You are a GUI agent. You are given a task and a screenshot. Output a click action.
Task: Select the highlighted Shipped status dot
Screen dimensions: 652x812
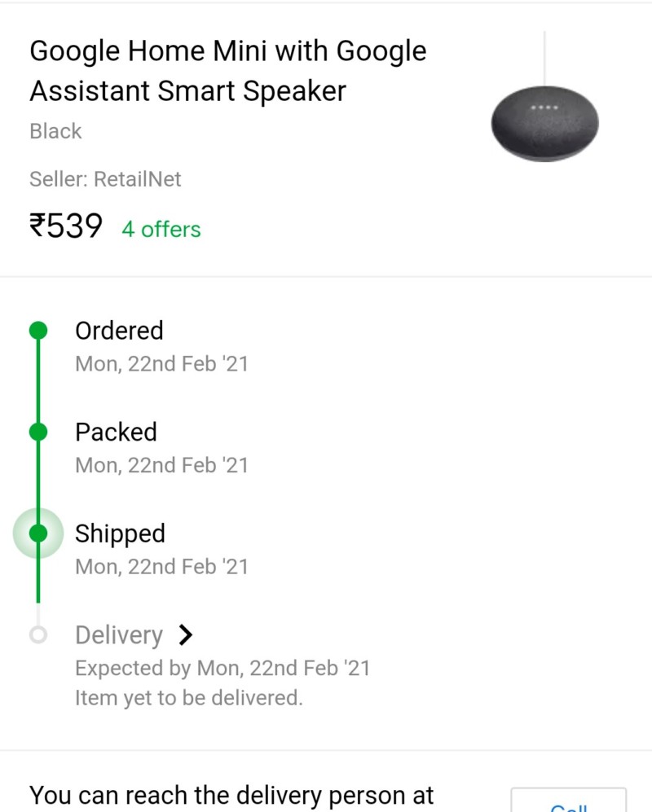[x=37, y=533]
